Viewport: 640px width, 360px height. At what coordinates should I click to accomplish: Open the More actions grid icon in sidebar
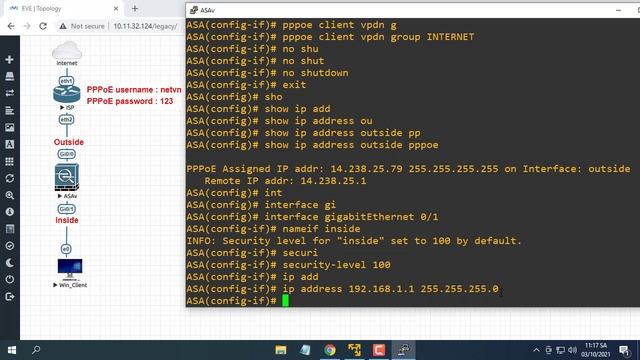(x=9, y=161)
